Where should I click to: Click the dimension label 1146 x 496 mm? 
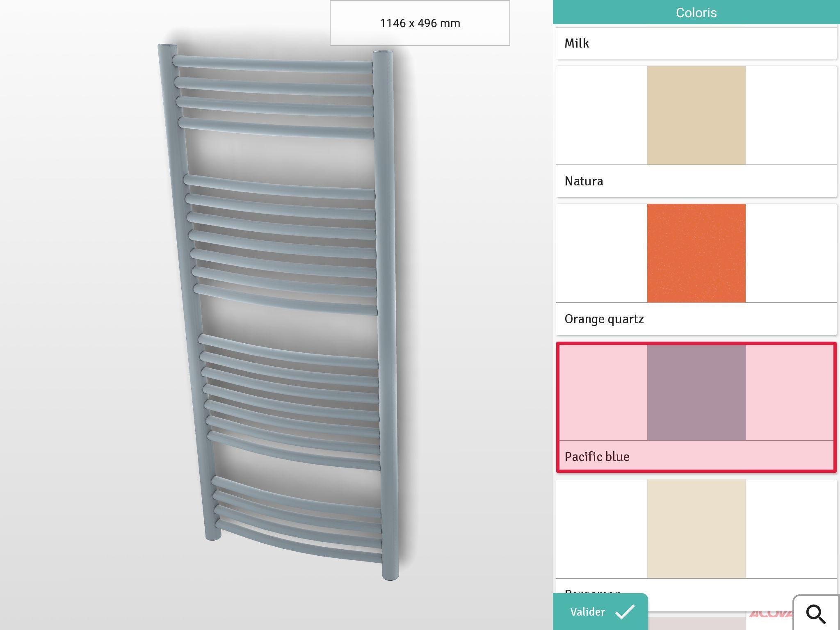(419, 23)
